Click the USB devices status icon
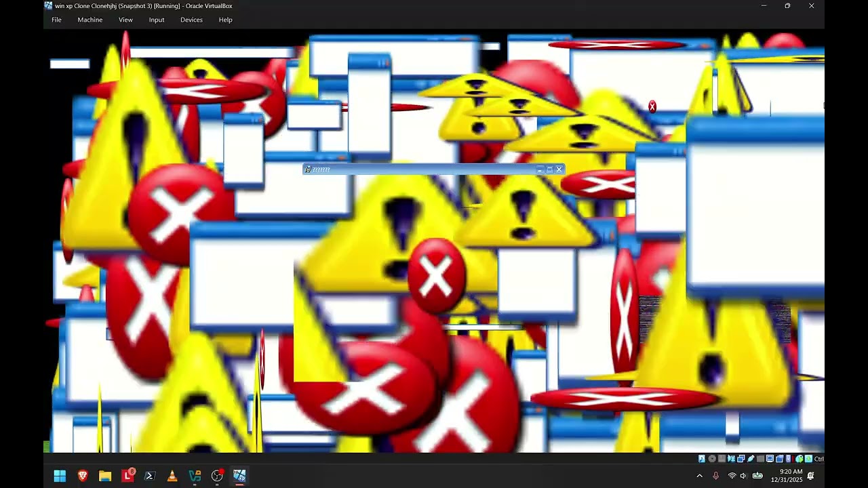The width and height of the screenshot is (868, 488). click(x=751, y=459)
